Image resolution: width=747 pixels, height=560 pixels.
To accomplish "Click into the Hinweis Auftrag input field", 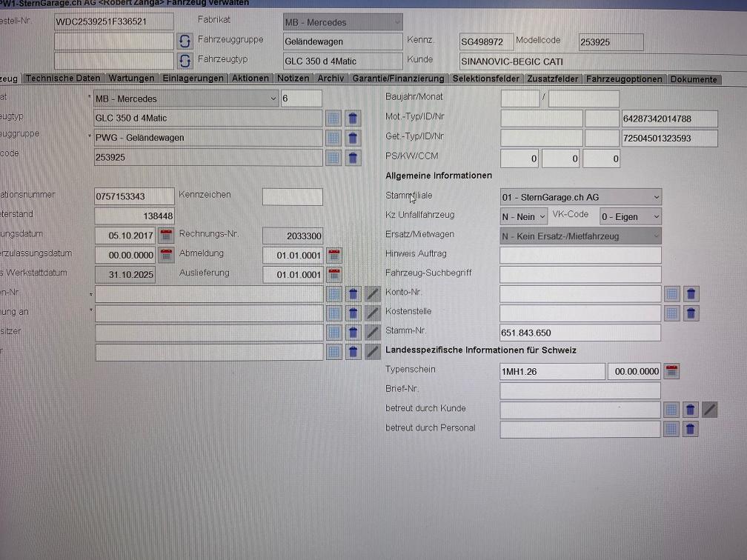I will [580, 256].
